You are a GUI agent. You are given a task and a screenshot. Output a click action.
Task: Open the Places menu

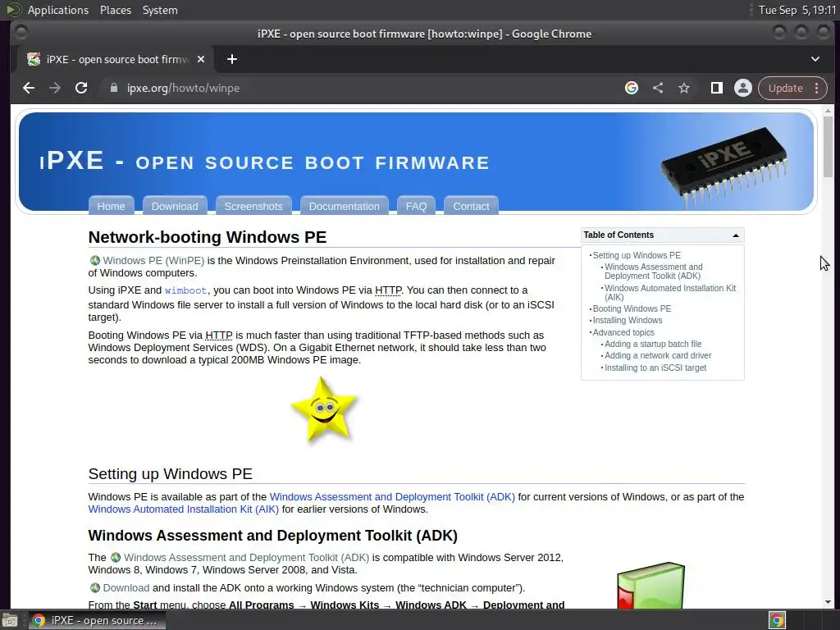(x=115, y=10)
